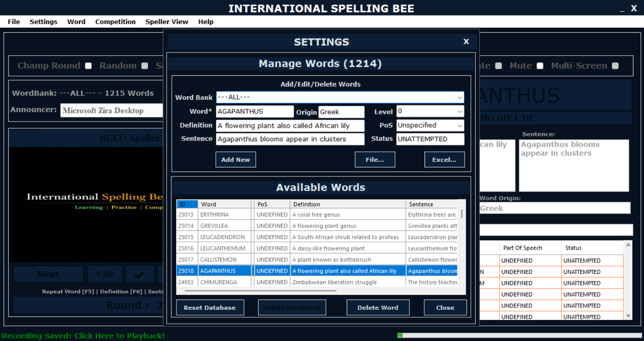The width and height of the screenshot is (644, 341).
Task: Select the LEUCANTHEMUM row
Action: pos(317,248)
